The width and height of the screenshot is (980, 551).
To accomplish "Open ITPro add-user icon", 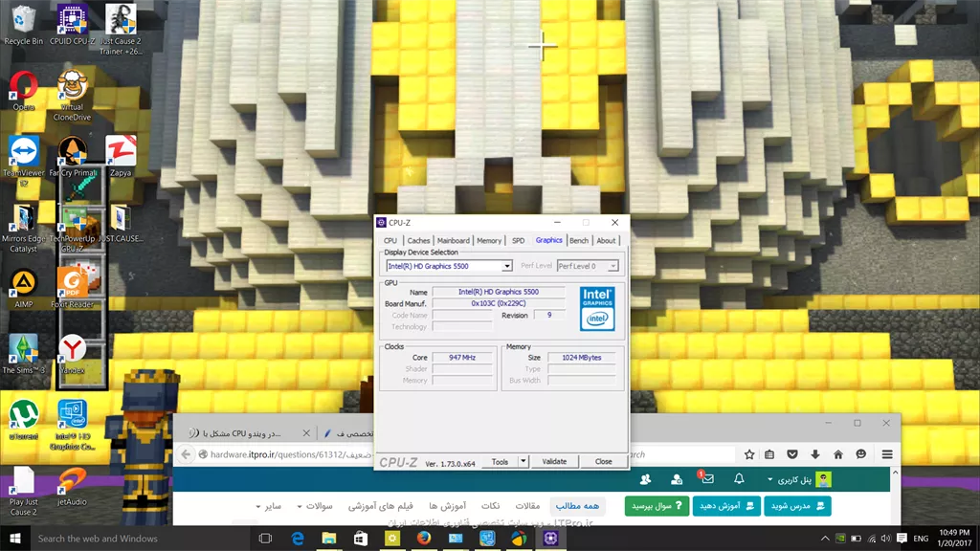I will [x=677, y=479].
